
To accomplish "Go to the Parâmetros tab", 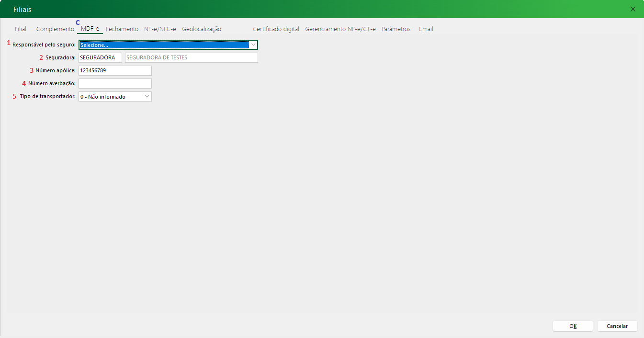I will (x=396, y=29).
